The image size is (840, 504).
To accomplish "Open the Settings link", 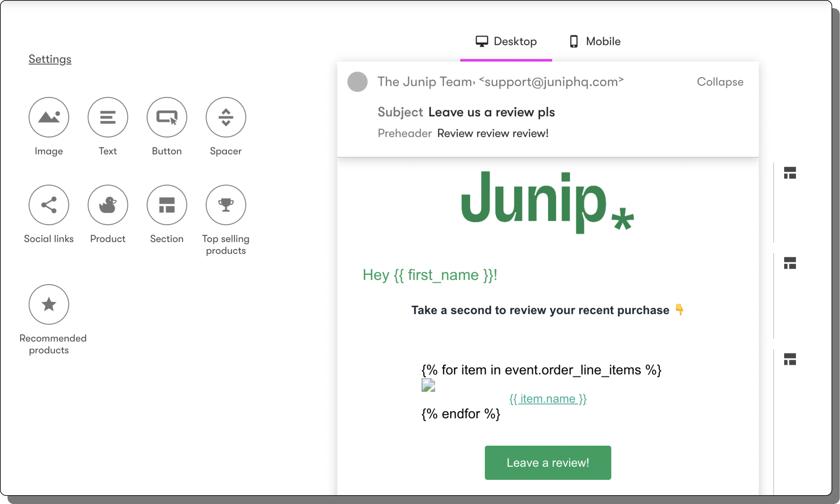I will (x=50, y=59).
